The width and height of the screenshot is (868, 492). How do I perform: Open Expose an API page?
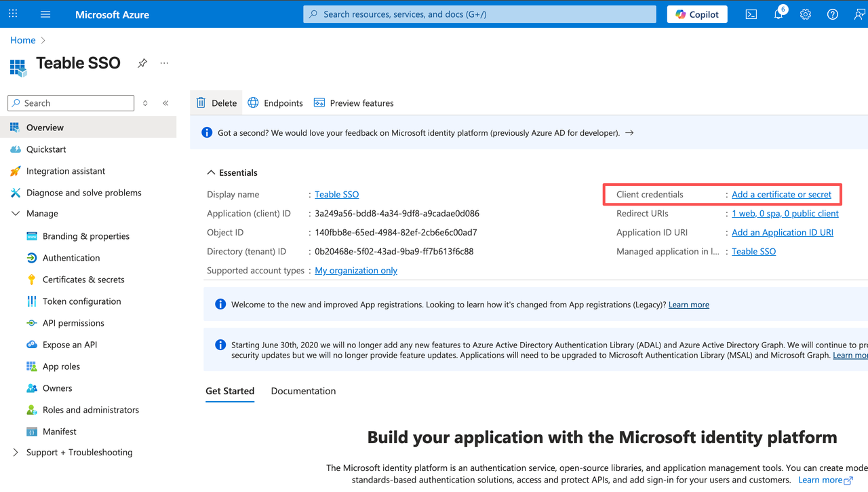[x=70, y=345]
